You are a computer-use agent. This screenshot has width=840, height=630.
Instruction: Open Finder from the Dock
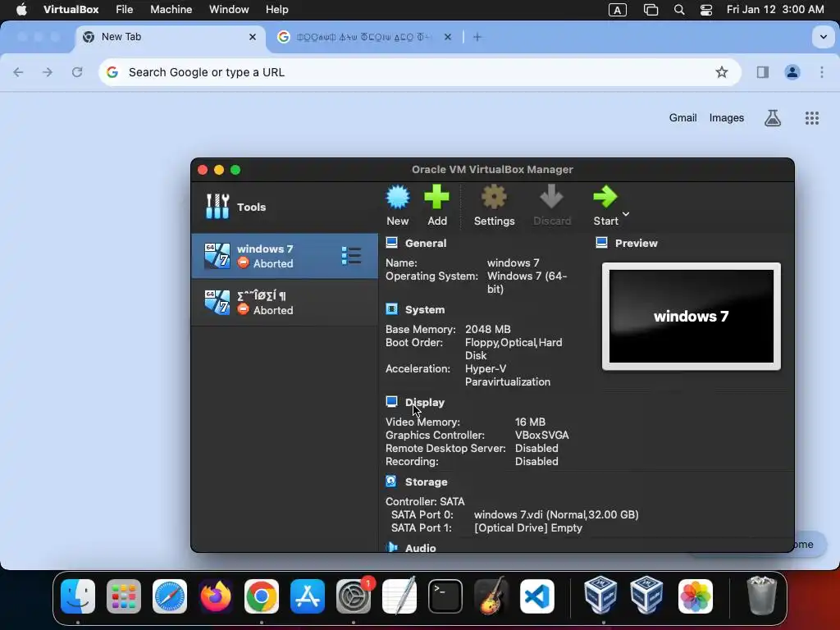click(78, 596)
